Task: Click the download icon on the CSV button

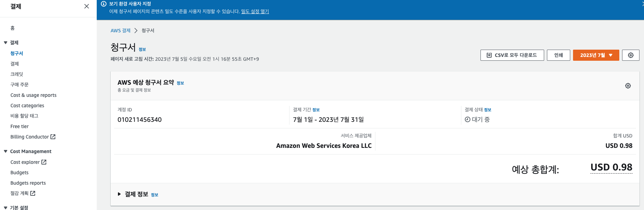Action: pyautogui.click(x=489, y=55)
